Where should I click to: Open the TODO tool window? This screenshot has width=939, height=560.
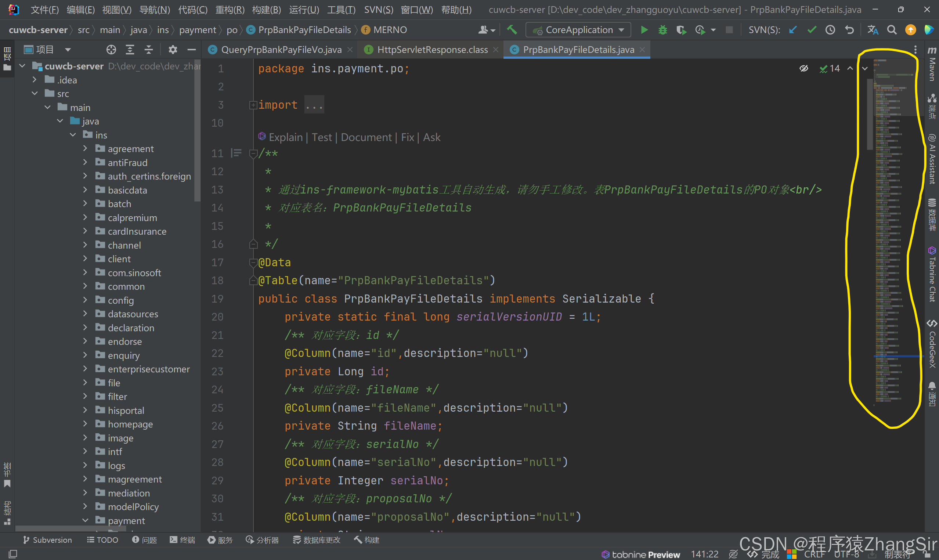[102, 540]
